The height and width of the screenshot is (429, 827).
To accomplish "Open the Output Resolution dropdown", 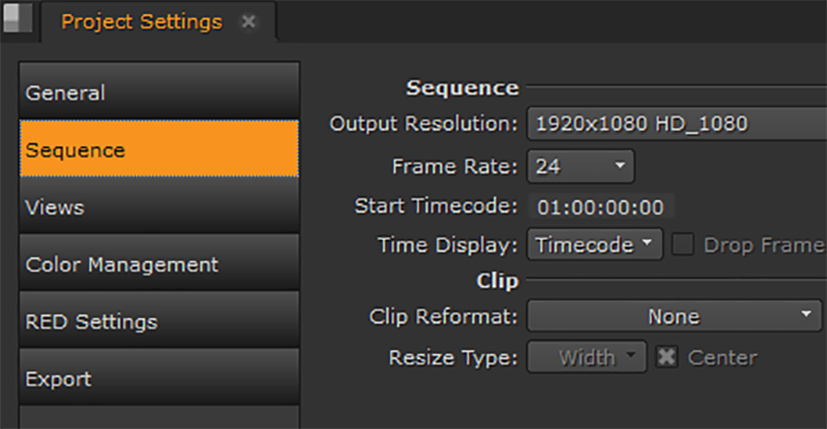I will [676, 124].
